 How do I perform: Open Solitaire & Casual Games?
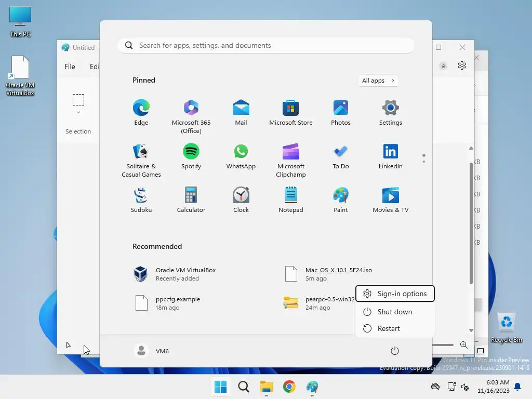[141, 161]
